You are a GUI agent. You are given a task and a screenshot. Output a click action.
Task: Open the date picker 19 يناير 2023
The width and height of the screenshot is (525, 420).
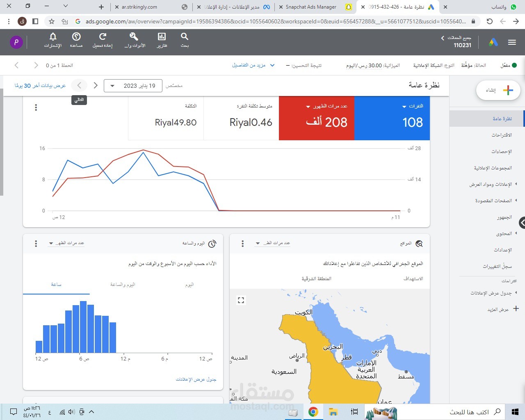coord(134,86)
